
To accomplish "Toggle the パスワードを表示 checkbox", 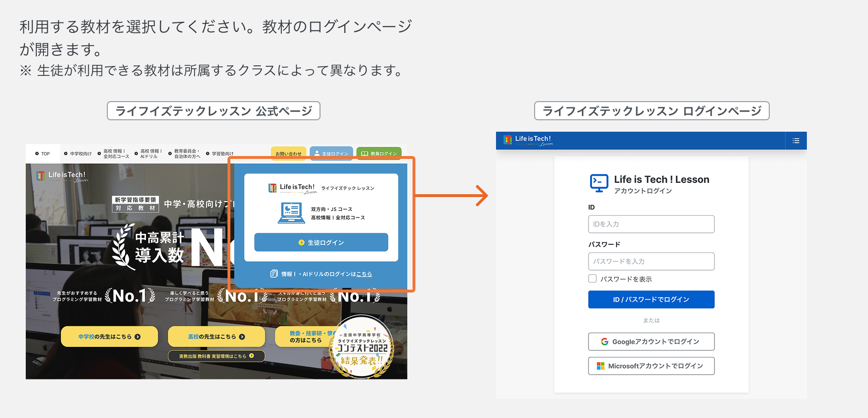I will [592, 279].
